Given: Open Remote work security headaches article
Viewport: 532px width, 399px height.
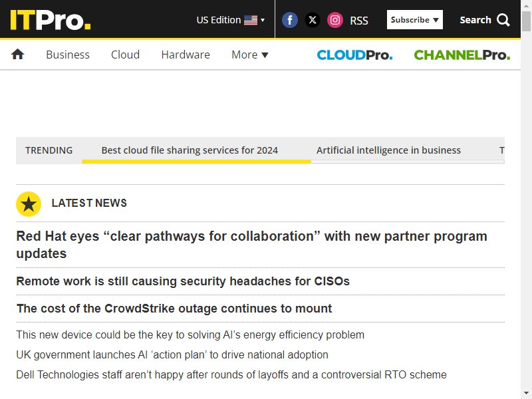Looking at the screenshot, I should coord(183,281).
